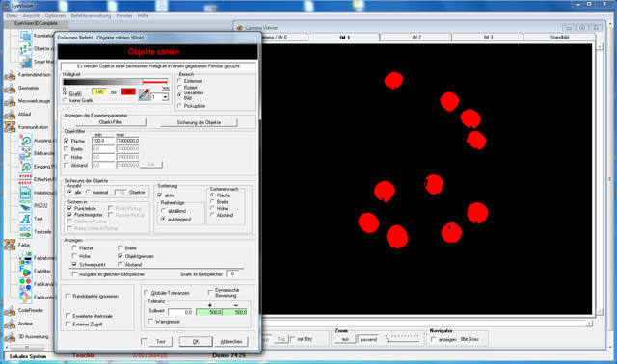Select the Text command 'A' icon
The height and width of the screenshot is (364, 617).
pos(26,219)
